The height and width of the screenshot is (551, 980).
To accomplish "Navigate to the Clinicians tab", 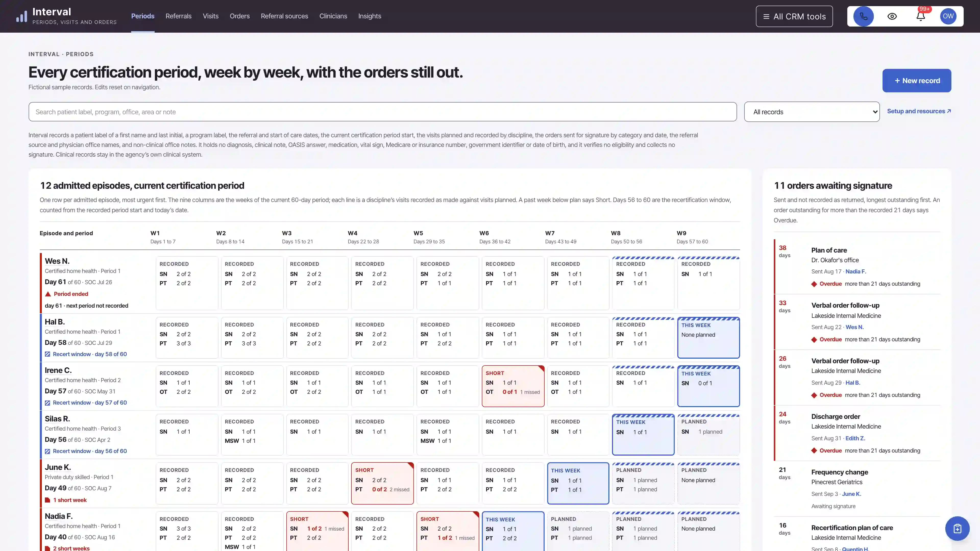I will pyautogui.click(x=333, y=16).
